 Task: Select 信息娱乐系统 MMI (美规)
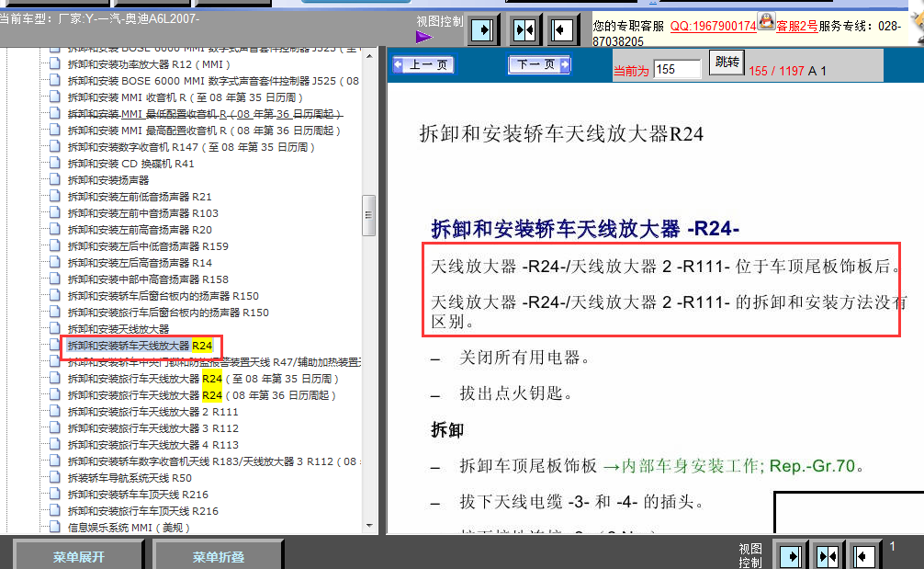pos(129,527)
